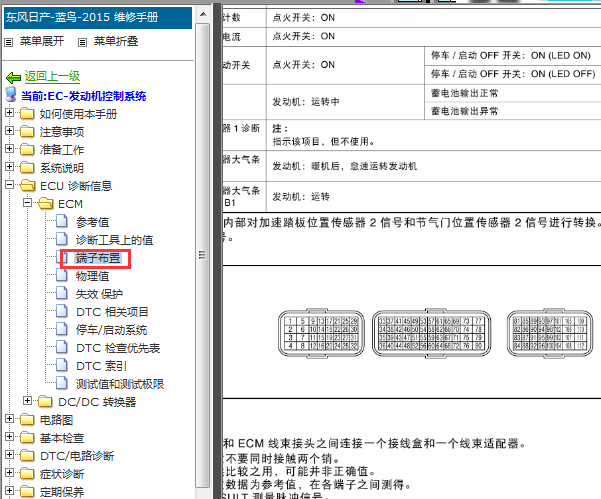The image size is (601, 499).
Task: Collapse the ECM tree node
Action: point(27,202)
